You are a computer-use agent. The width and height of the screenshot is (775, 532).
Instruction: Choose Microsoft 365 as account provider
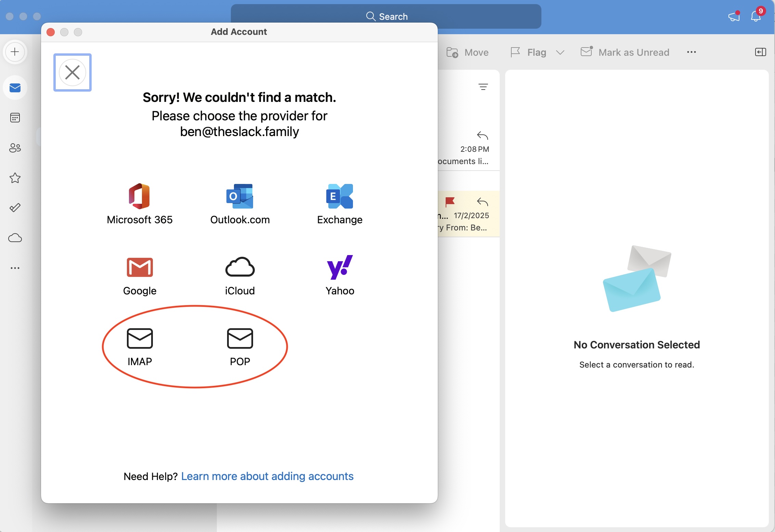pos(140,204)
